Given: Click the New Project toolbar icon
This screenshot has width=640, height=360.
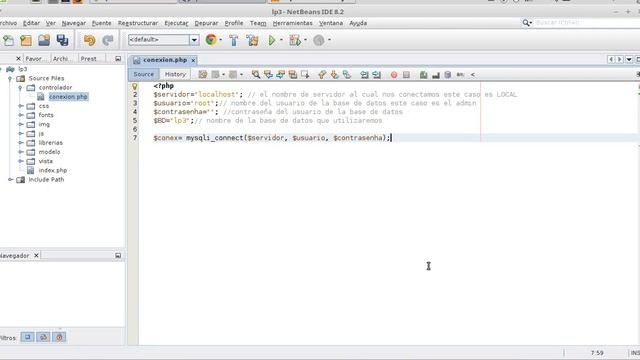Looking at the screenshot, I should pos(26,40).
